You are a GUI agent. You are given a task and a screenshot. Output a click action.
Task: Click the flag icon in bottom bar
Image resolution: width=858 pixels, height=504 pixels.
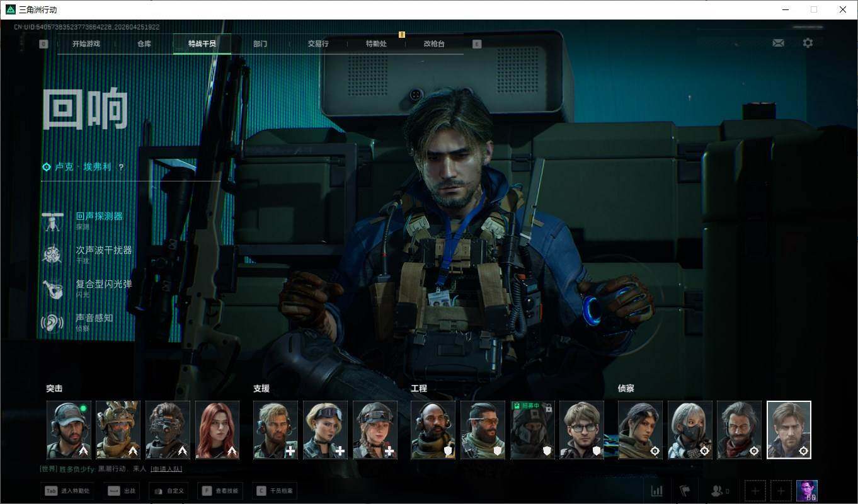[685, 491]
